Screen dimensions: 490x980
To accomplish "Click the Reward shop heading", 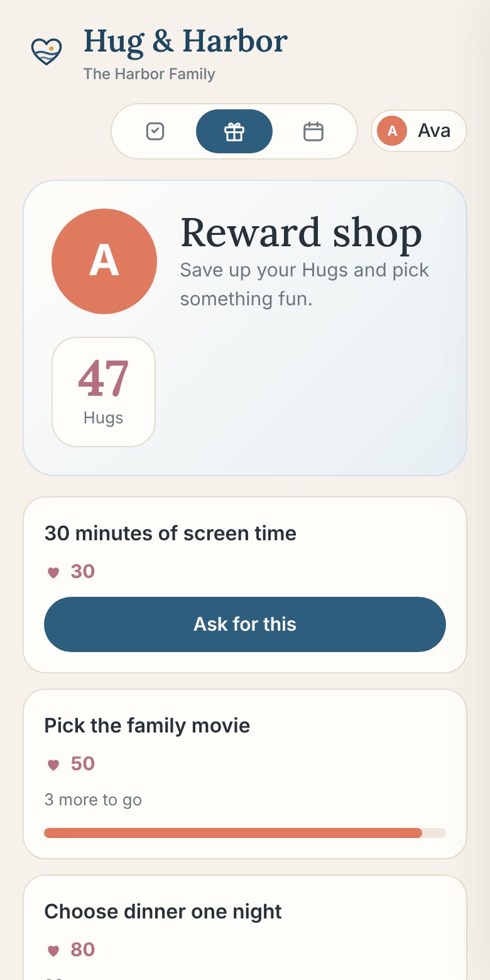I will click(302, 233).
